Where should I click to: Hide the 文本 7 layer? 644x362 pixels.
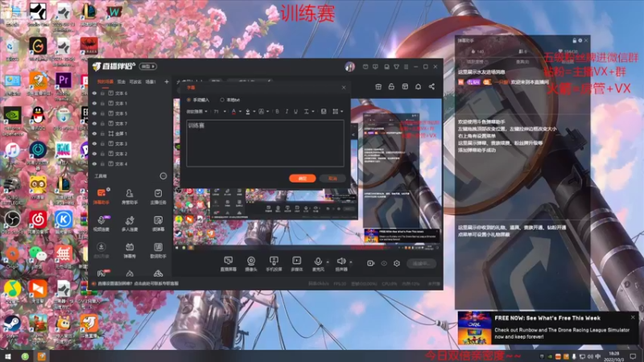94,124
